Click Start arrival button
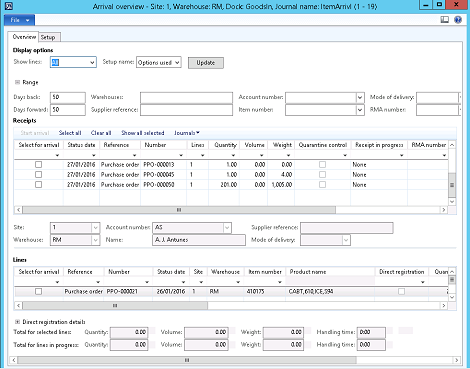 [x=35, y=133]
